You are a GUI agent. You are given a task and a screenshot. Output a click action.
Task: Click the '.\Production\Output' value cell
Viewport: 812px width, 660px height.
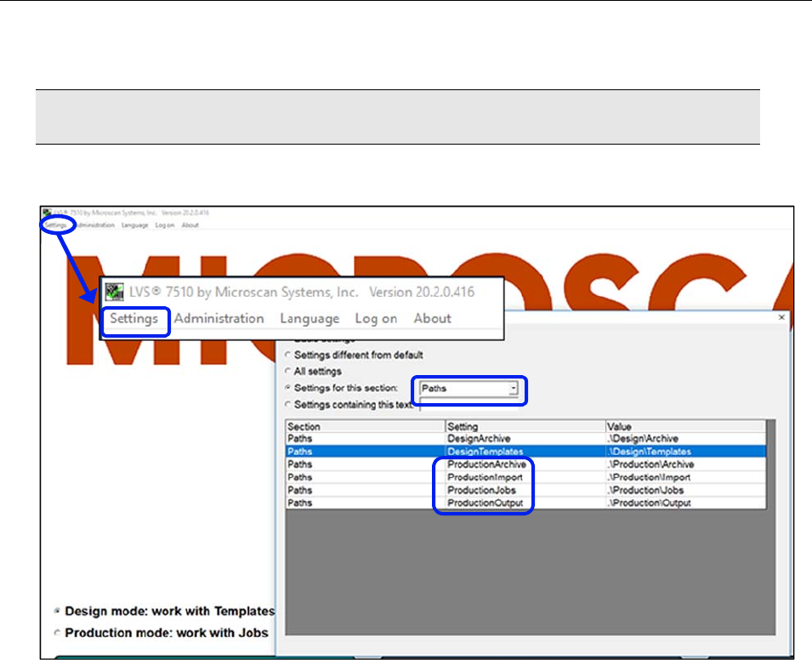point(685,503)
